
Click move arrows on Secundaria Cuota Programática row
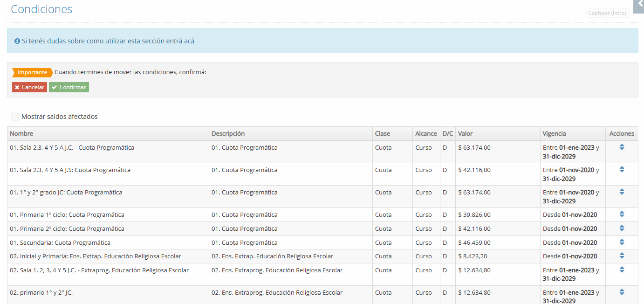622,242
